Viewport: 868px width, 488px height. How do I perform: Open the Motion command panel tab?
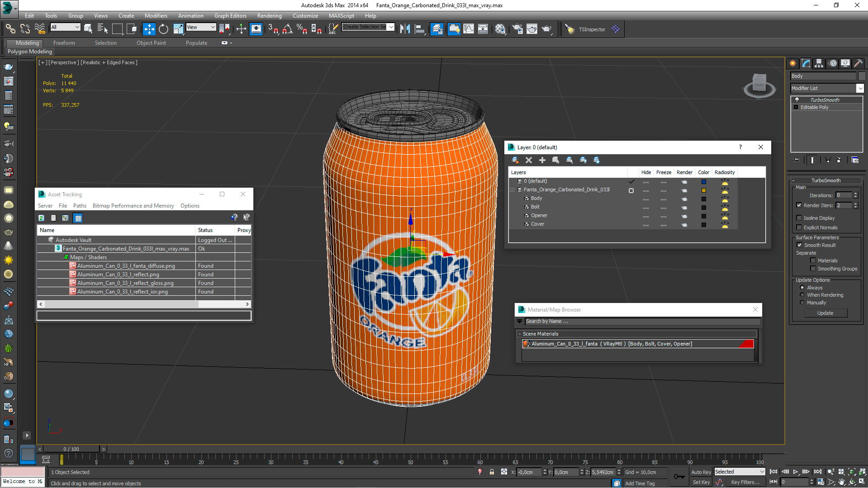(x=832, y=63)
